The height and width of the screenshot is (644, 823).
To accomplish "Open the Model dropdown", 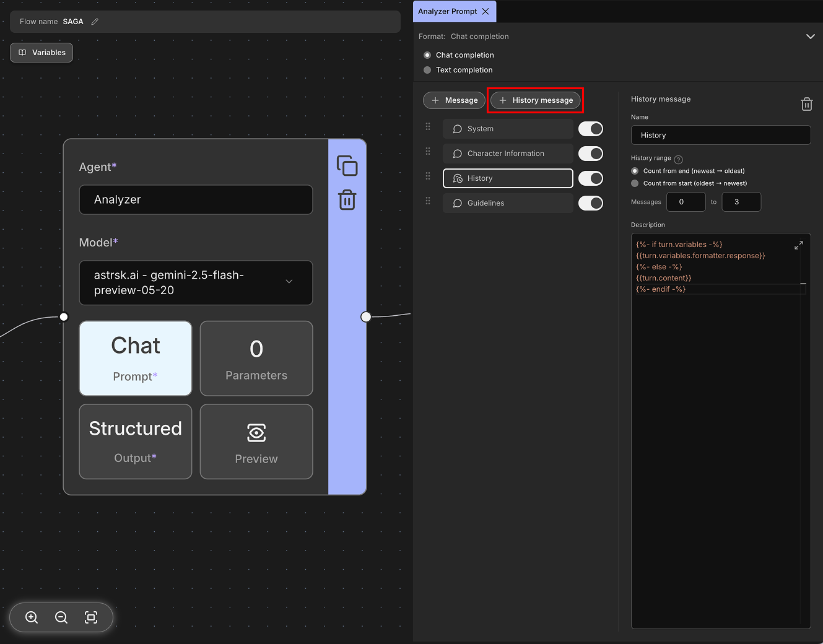I will (196, 282).
